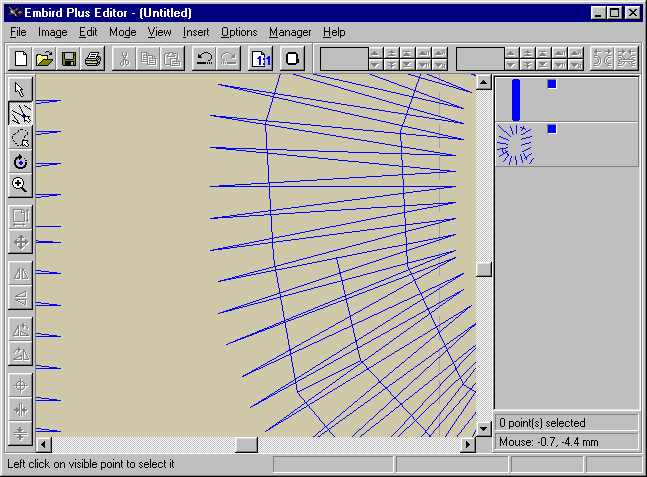Click the vertical scrollbar down arrow

pyautogui.click(x=484, y=429)
